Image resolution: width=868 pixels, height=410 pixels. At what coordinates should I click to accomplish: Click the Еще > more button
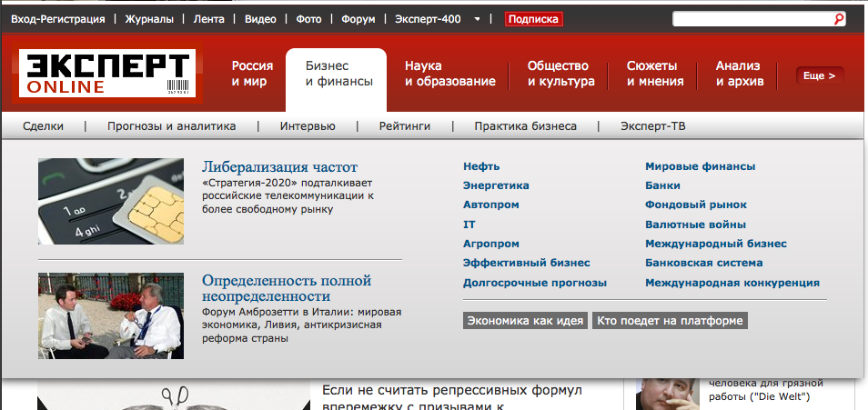point(819,75)
